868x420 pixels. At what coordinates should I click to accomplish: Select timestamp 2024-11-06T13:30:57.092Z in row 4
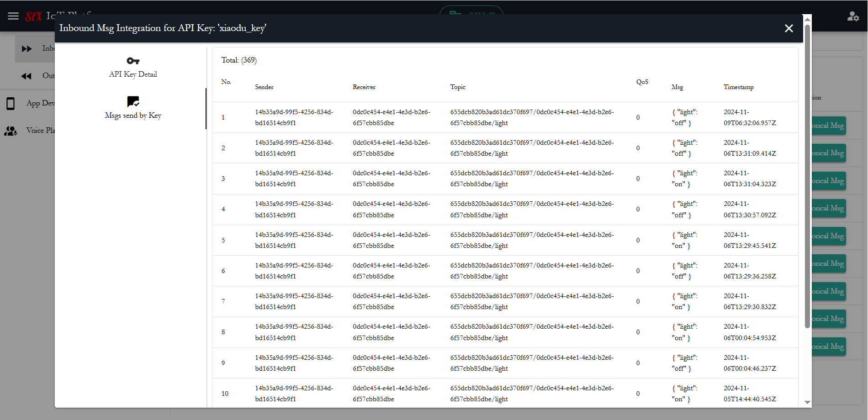coord(750,210)
